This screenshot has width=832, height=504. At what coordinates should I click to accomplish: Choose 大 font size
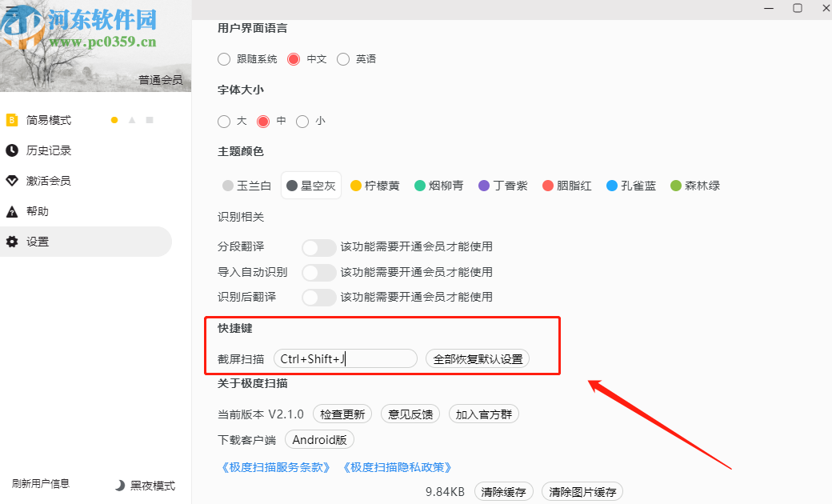click(x=224, y=121)
